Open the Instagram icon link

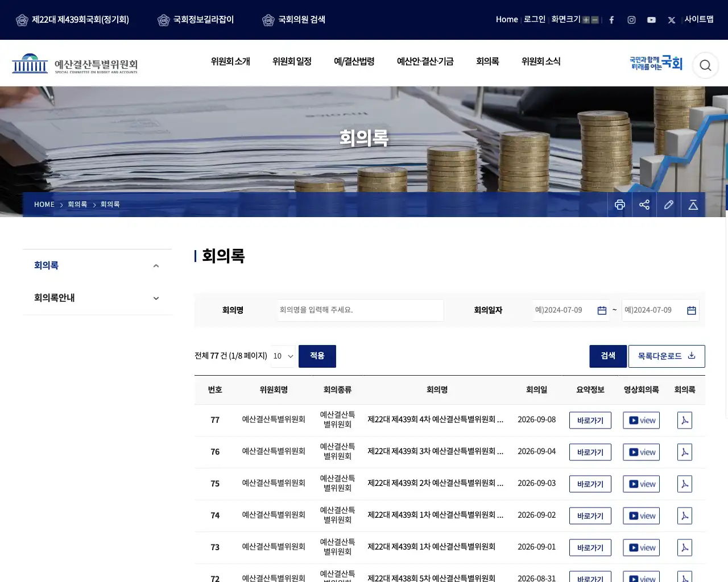(x=631, y=20)
